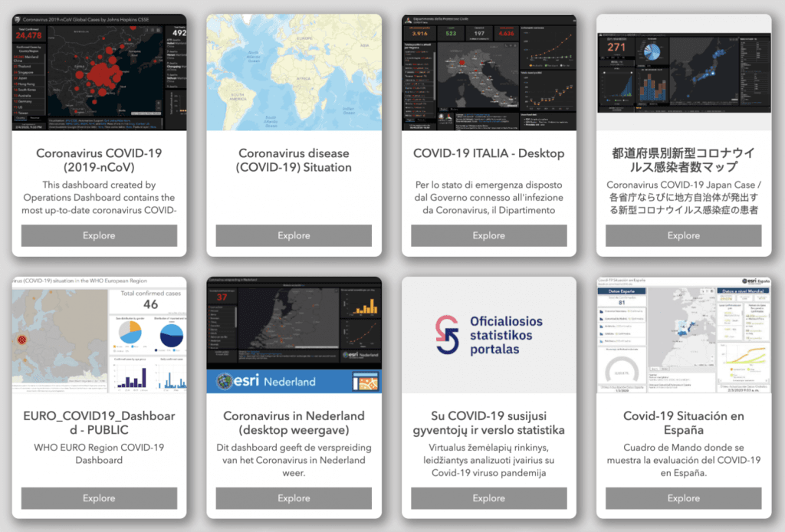This screenshot has width=785, height=532.
Task: Click the map icon in esri Nederland banner
Action: (365, 381)
